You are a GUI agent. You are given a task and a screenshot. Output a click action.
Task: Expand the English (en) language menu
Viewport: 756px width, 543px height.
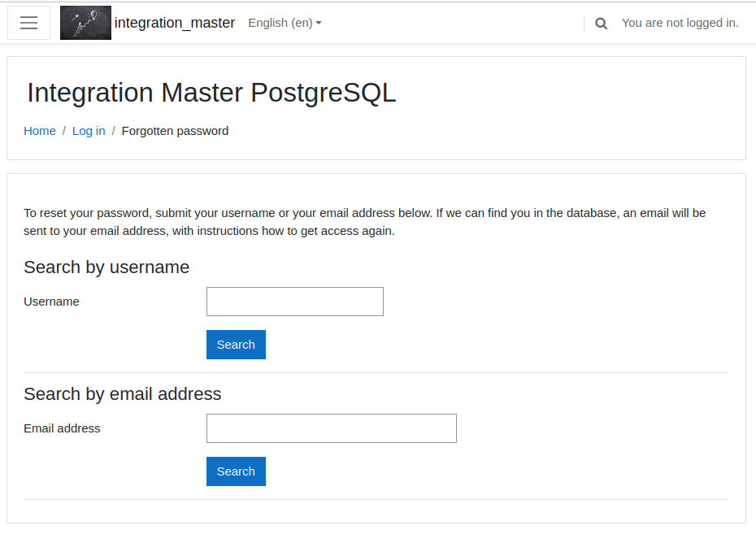click(x=285, y=23)
